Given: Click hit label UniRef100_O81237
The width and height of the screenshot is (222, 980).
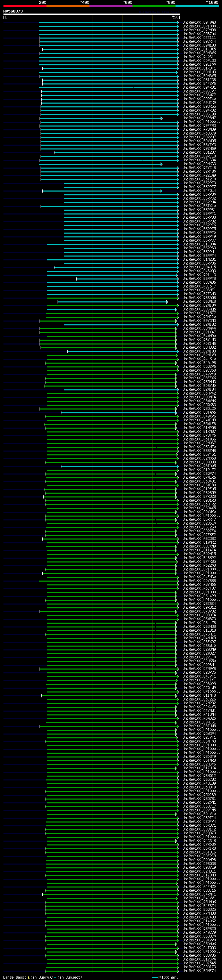Looking at the screenshot, I should 199,153.
